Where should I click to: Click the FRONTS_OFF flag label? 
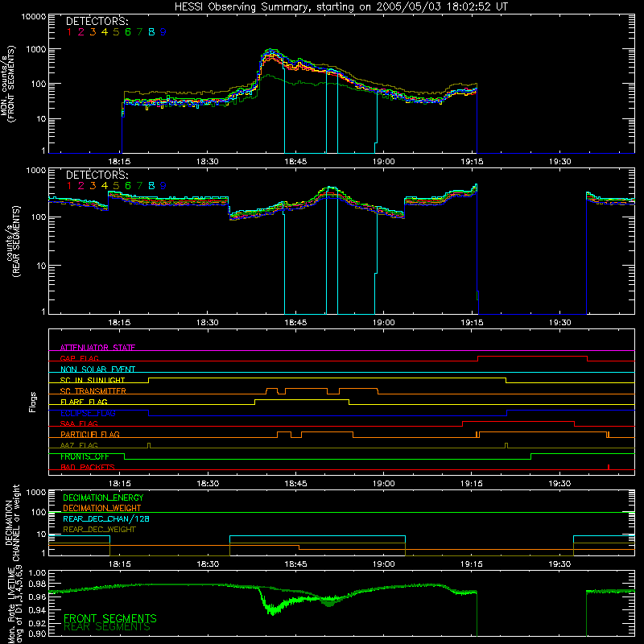point(85,456)
